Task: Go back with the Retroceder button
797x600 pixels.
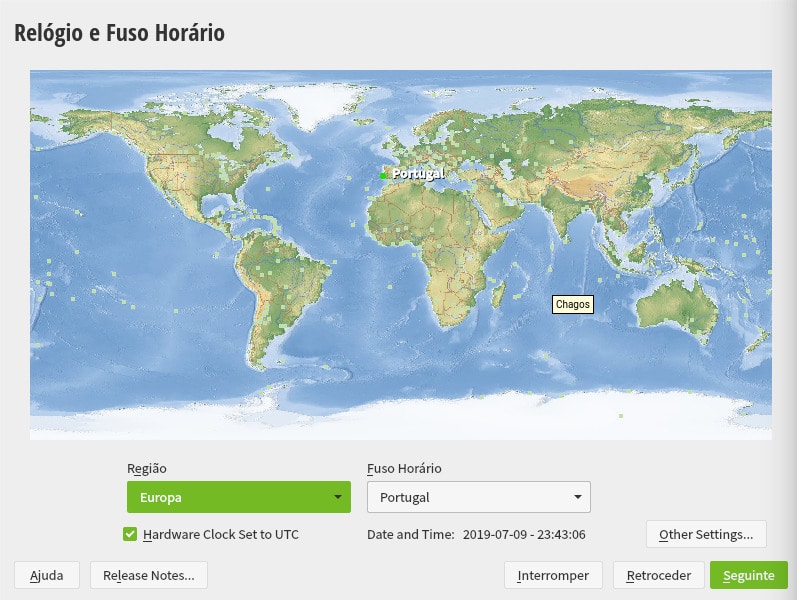Action: tap(658, 575)
